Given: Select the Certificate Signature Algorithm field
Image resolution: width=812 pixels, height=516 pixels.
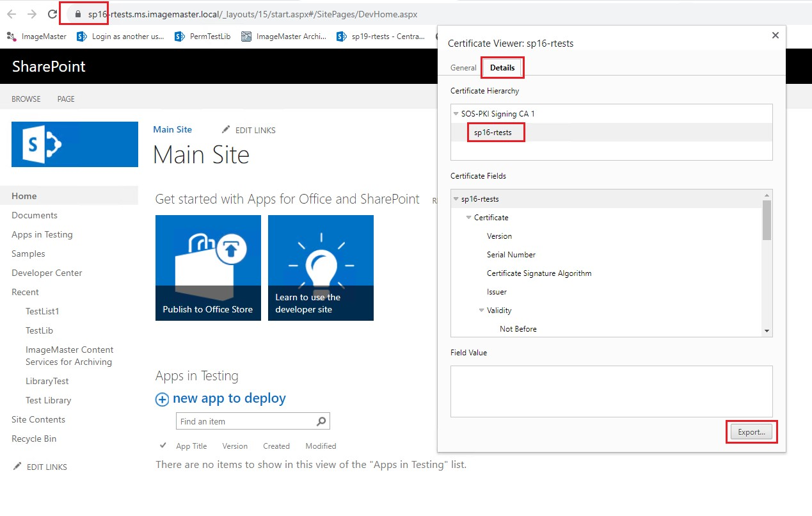Looking at the screenshot, I should pos(539,273).
